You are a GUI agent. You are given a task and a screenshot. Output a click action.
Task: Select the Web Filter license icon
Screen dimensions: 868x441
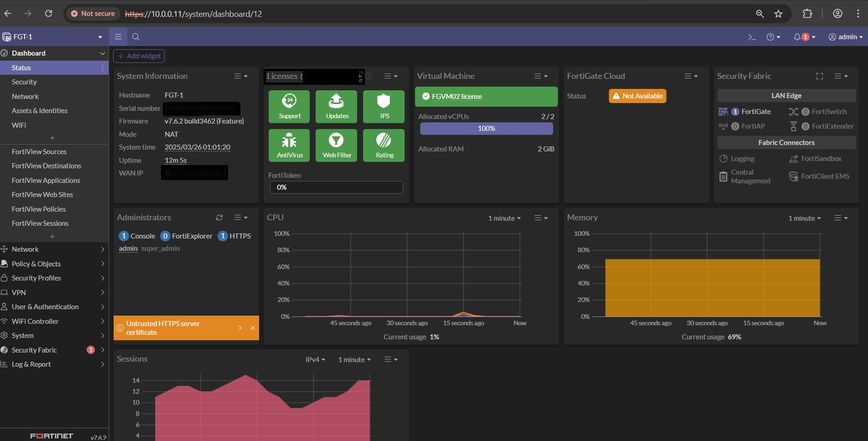pyautogui.click(x=336, y=146)
